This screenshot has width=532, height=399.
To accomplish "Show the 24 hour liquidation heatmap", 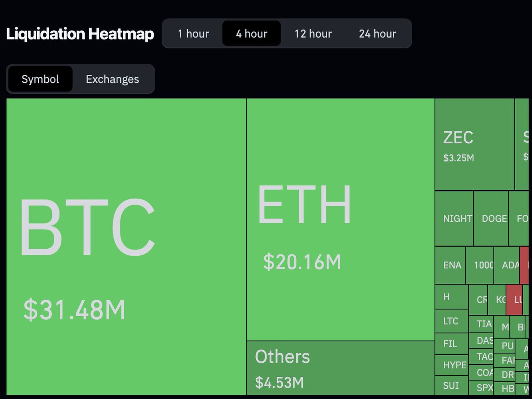I will coord(377,34).
